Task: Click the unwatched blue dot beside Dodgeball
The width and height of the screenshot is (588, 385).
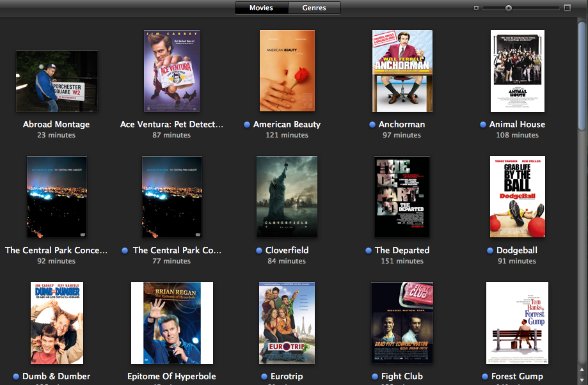Action: click(x=490, y=251)
